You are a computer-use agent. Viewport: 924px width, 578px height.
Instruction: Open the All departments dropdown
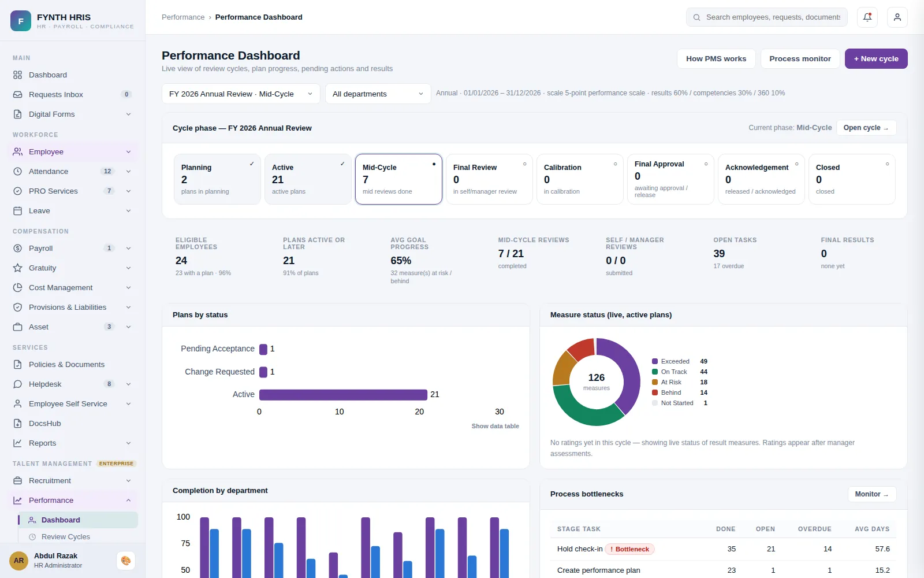[378, 94]
